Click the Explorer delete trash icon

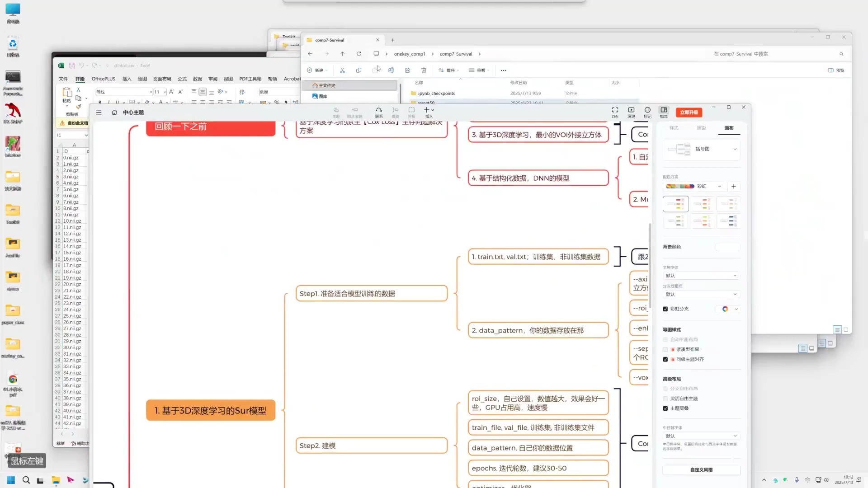pos(424,70)
